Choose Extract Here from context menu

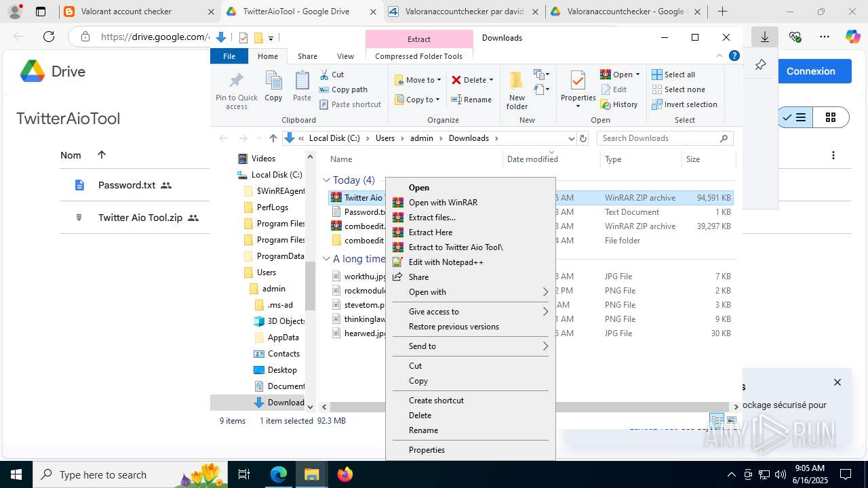tap(470, 232)
